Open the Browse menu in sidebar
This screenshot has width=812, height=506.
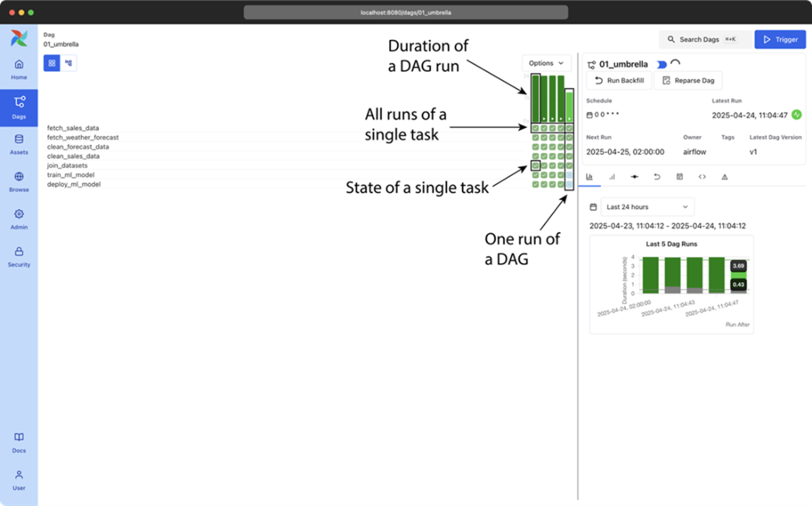[x=18, y=182]
